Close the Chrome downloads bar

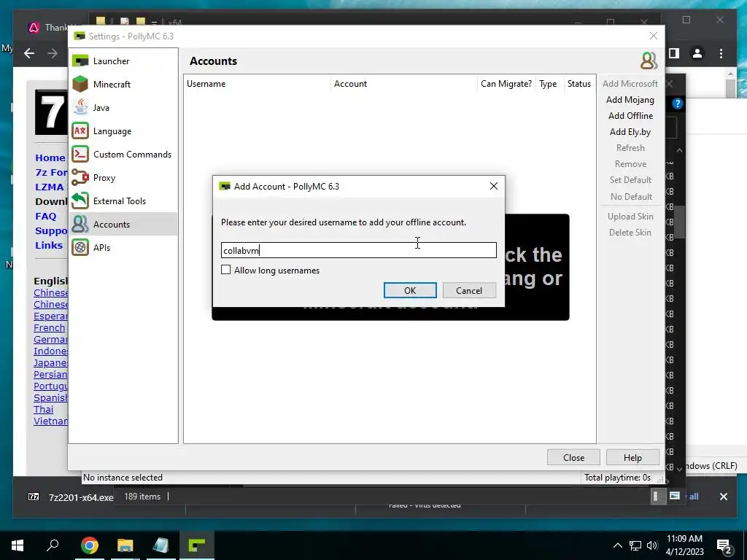click(x=724, y=497)
